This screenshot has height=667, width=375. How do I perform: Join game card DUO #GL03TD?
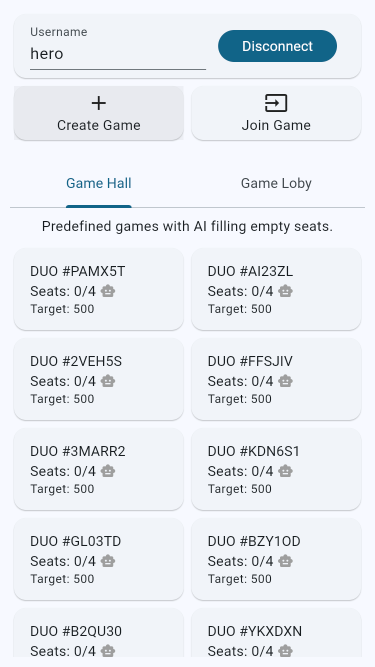99,559
